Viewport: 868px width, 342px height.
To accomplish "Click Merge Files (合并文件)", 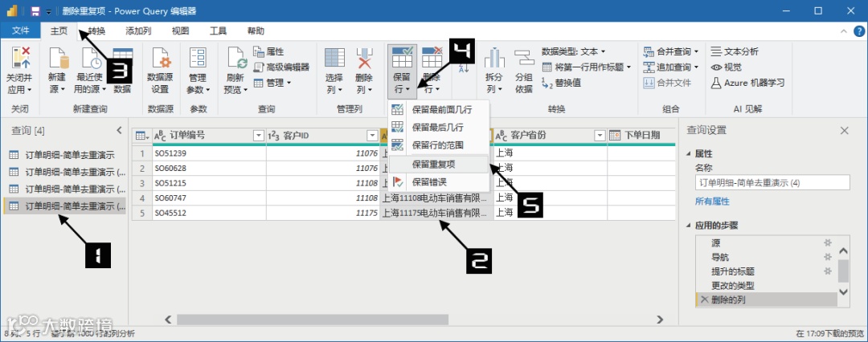I will 668,83.
